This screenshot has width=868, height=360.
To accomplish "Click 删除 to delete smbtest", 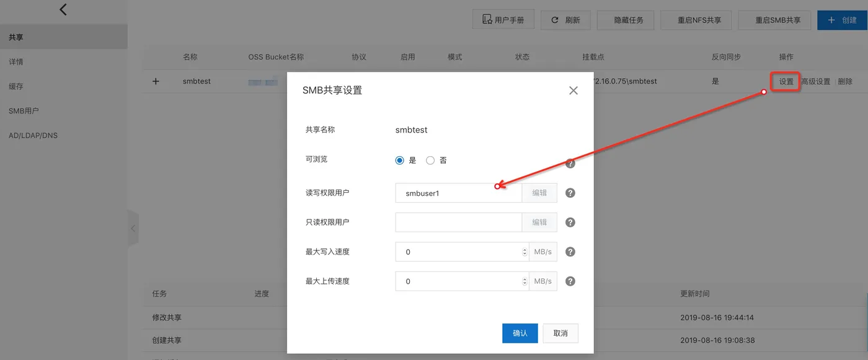I will (x=845, y=81).
